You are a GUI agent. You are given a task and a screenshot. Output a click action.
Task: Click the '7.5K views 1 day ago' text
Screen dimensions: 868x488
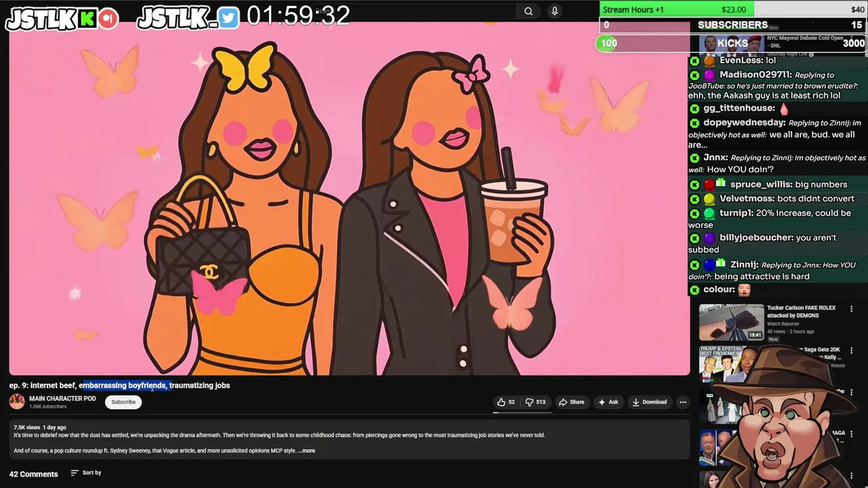point(40,428)
